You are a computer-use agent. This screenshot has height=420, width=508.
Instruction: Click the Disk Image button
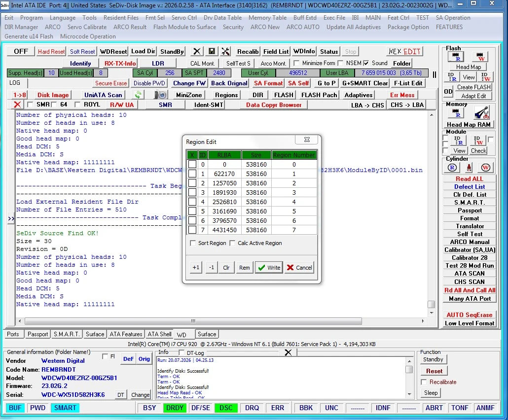click(x=53, y=95)
